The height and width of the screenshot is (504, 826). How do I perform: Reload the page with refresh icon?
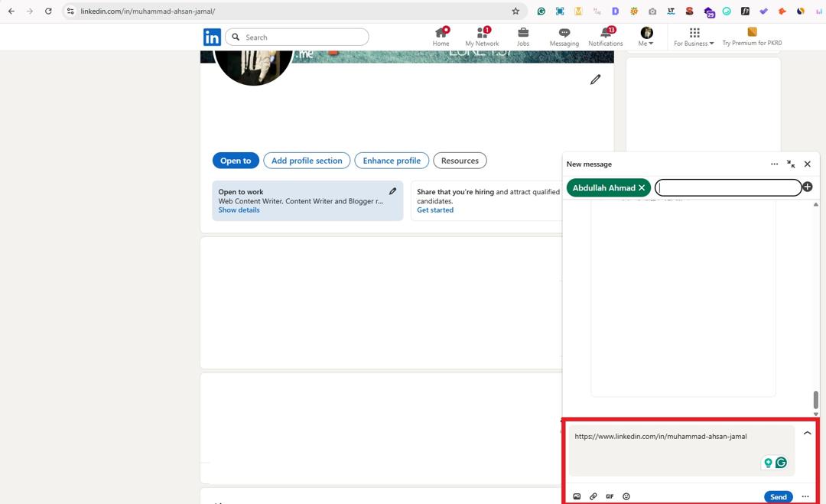click(x=48, y=11)
